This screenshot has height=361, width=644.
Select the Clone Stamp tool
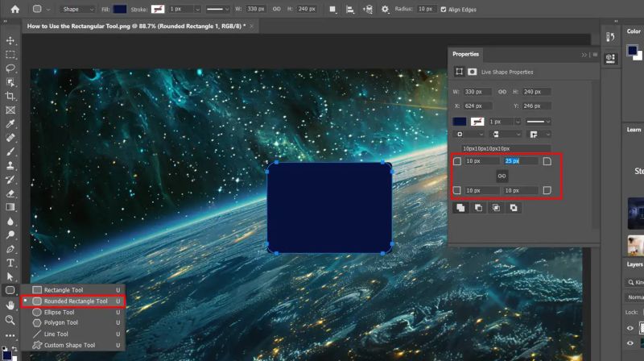point(10,166)
